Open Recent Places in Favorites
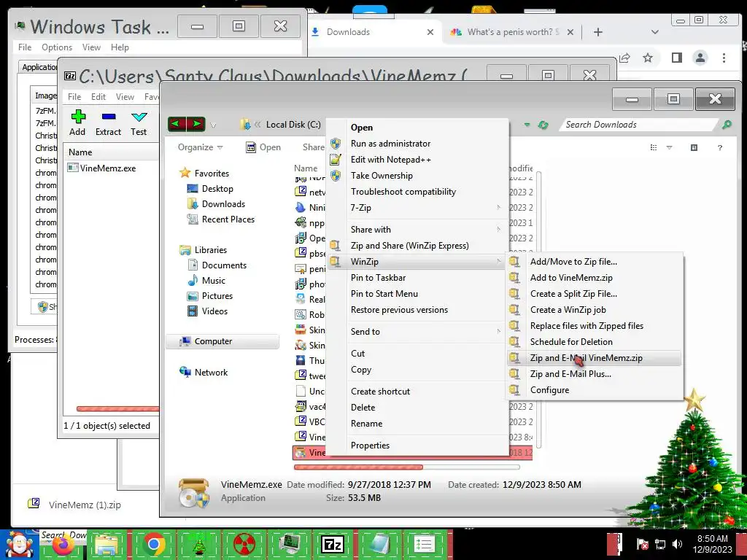Image resolution: width=747 pixels, height=560 pixels. [x=228, y=219]
